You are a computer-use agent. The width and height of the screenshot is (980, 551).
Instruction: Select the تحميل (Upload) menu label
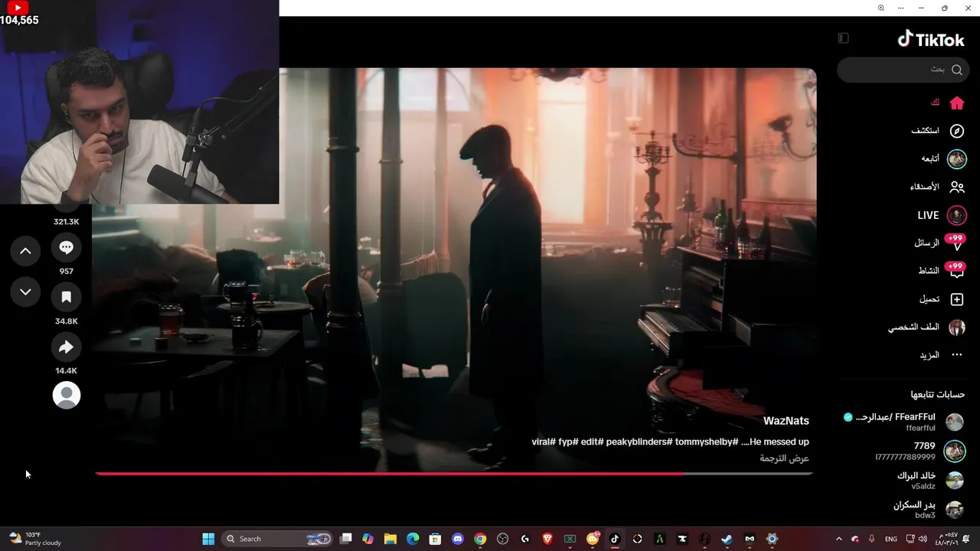pos(929,299)
